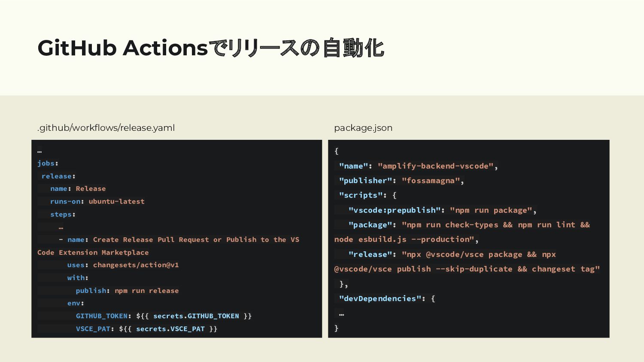Select the release script with vsce package
644x362 pixels.
(467, 262)
